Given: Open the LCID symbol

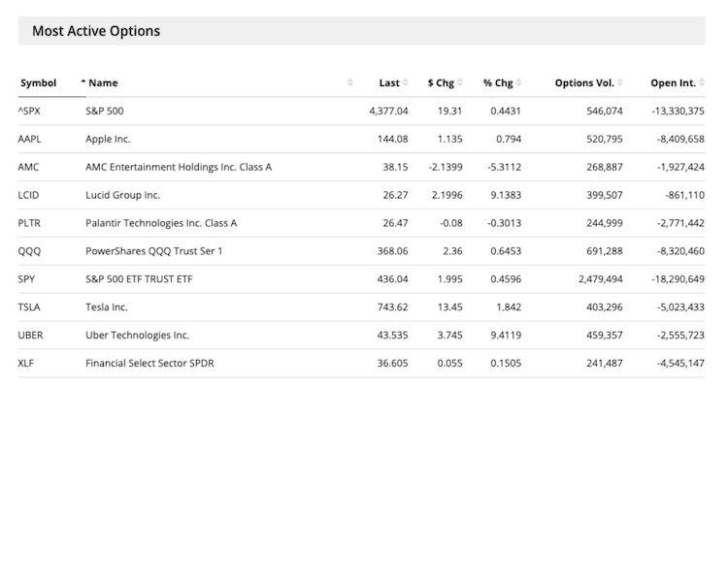Looking at the screenshot, I should click(x=28, y=195).
